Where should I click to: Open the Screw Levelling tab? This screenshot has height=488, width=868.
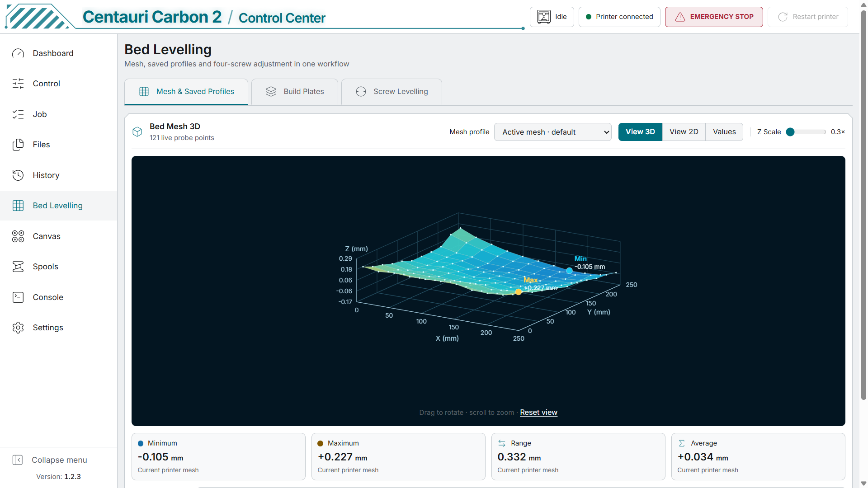point(392,92)
